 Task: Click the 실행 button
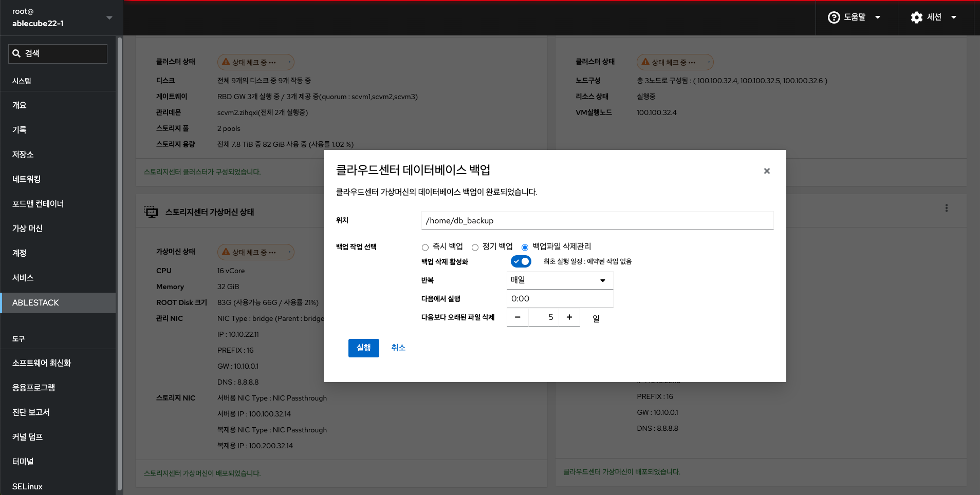[363, 348]
